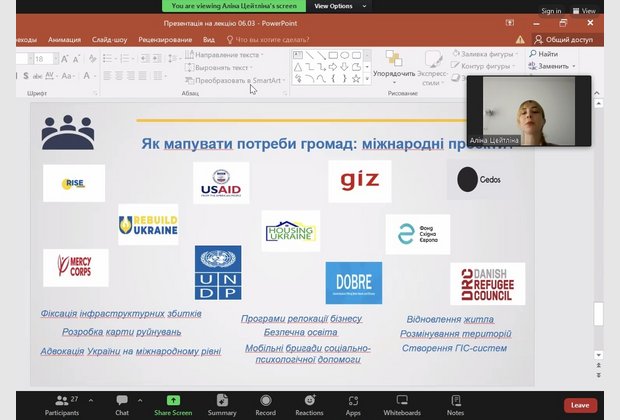Start Record in Zoom toolbar
The height and width of the screenshot is (420, 620).
point(266,405)
